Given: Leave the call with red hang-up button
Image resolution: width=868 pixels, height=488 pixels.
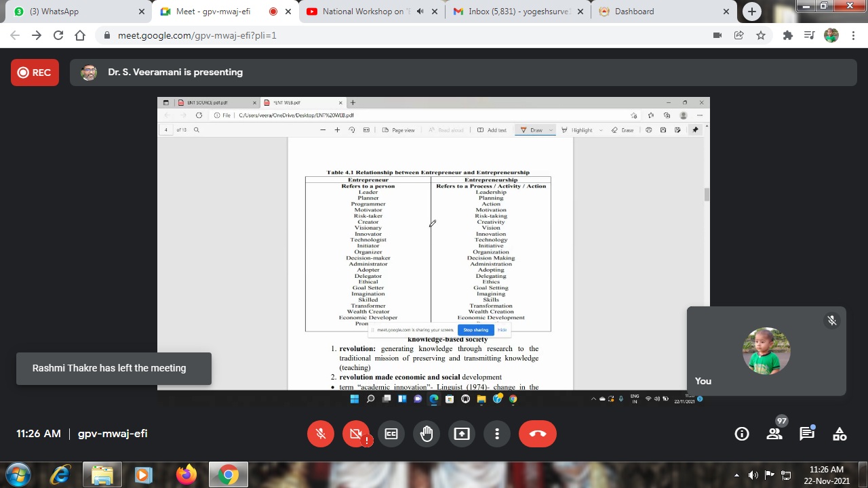Looking at the screenshot, I should point(537,434).
